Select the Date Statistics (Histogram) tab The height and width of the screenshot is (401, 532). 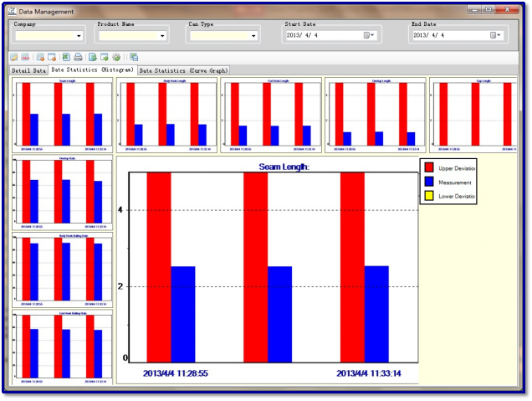[x=93, y=70]
